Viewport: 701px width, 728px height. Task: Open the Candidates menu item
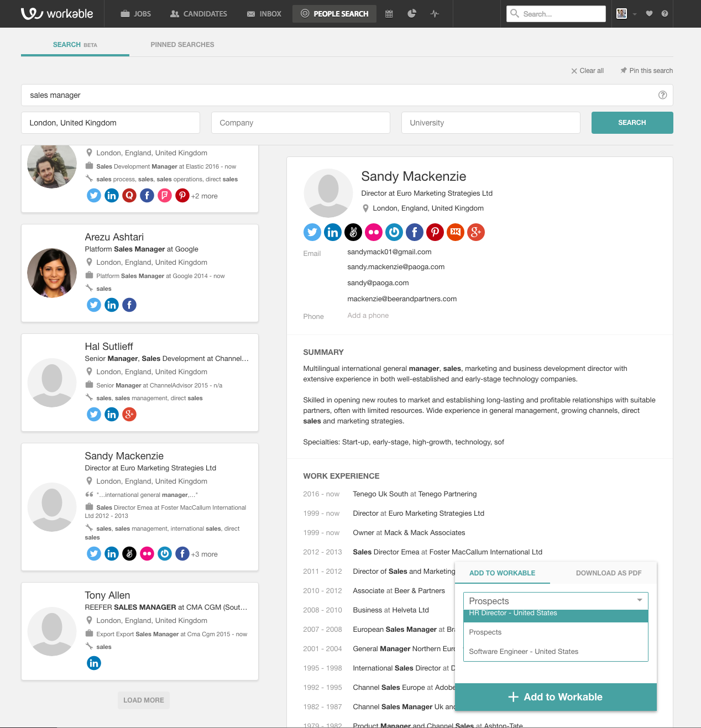coord(198,14)
